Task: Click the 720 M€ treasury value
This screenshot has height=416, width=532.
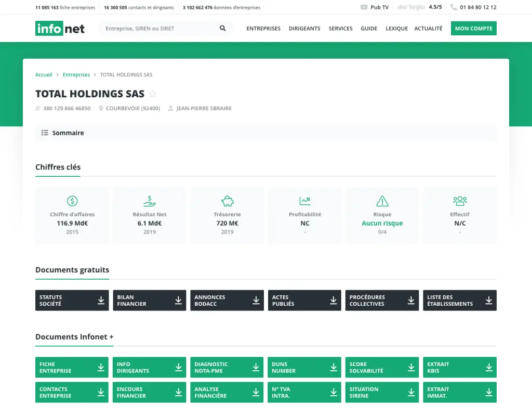Action: pos(228,223)
